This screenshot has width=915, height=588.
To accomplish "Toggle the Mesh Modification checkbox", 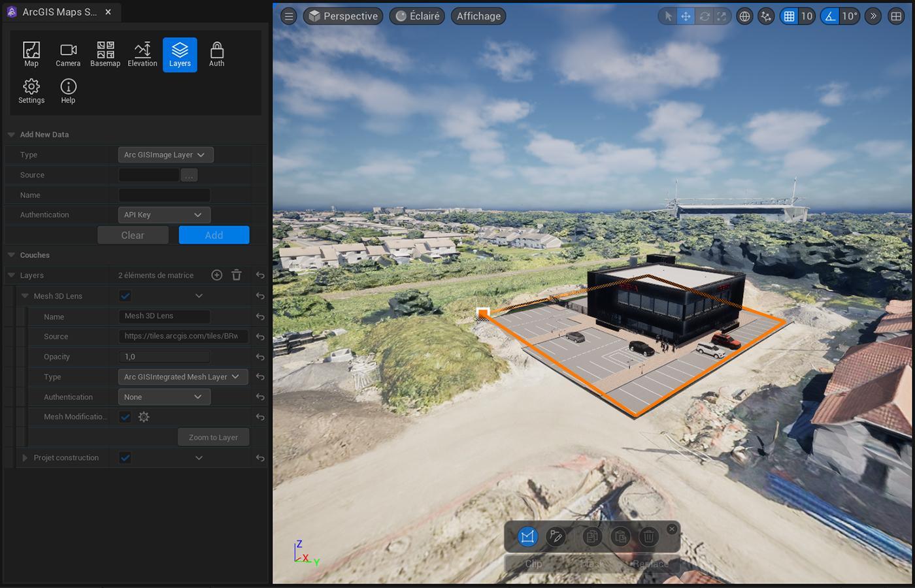I will (x=125, y=417).
